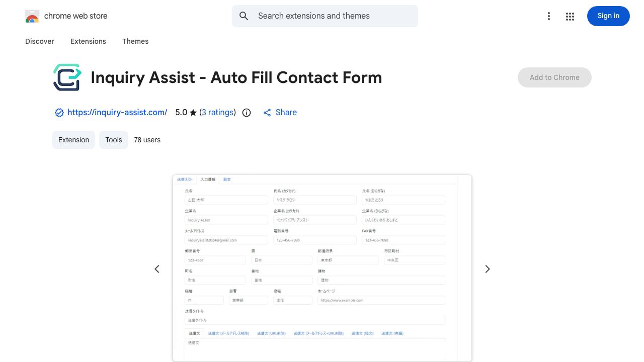This screenshot has height=362, width=644.
Task: Open the three-dot more options menu
Action: pyautogui.click(x=549, y=17)
